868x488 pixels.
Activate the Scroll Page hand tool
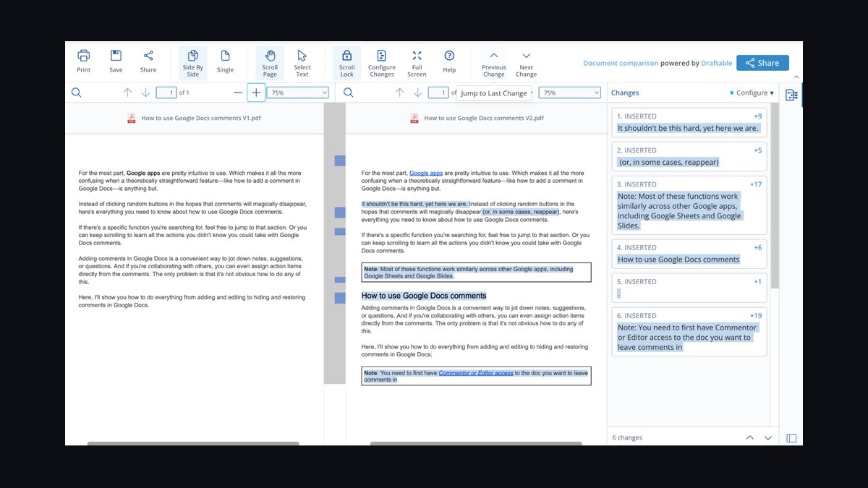click(270, 63)
